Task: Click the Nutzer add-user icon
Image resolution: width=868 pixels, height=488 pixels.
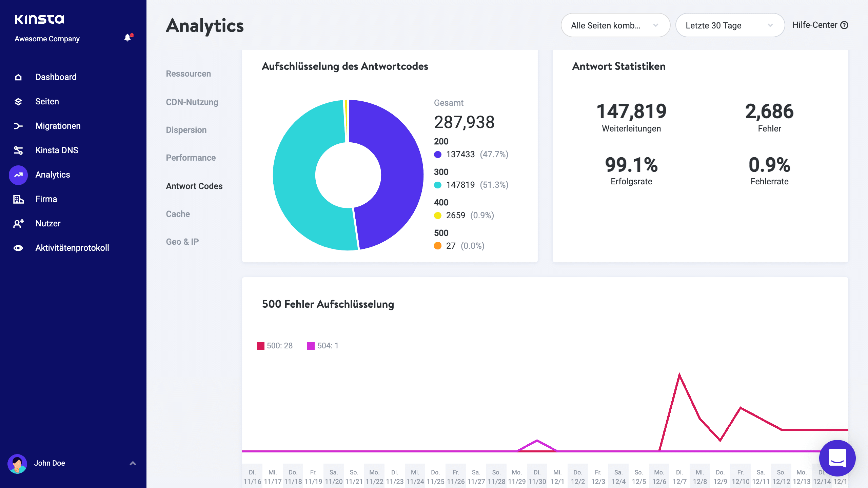Action: point(18,223)
